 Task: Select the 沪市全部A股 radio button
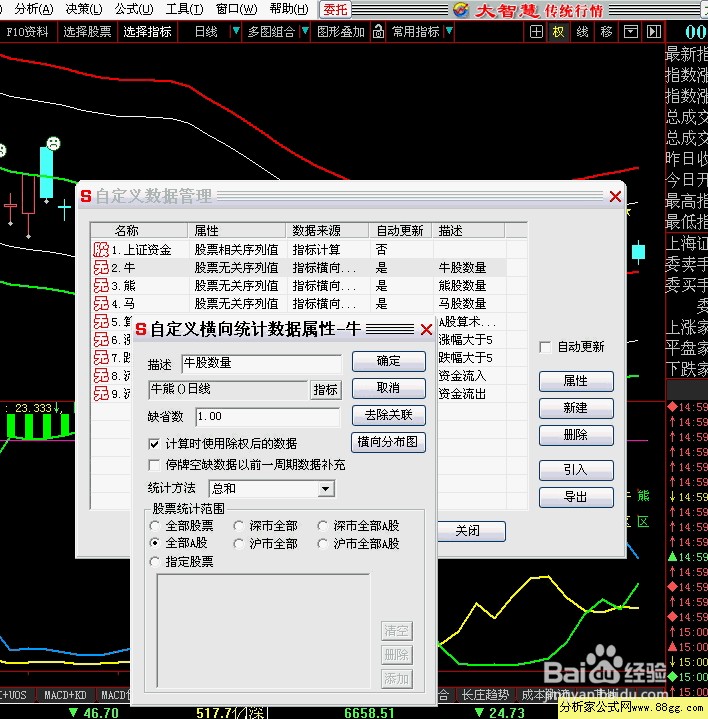click(323, 544)
